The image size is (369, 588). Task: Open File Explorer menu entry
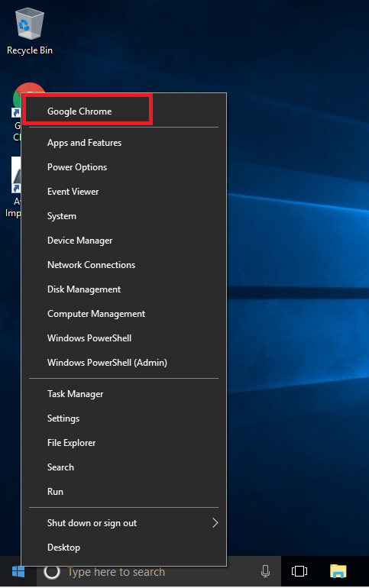coord(124,443)
